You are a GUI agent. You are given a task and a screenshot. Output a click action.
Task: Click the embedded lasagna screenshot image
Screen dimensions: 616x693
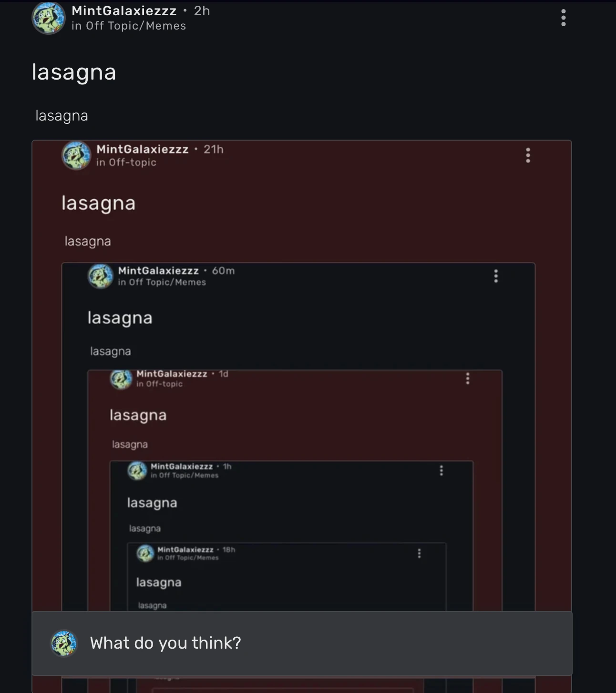(x=300, y=334)
